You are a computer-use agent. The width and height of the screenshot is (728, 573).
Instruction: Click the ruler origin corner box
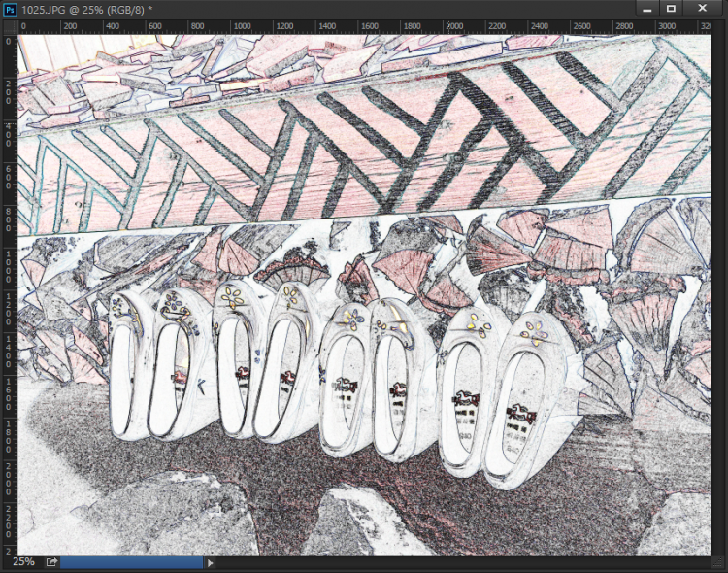9,27
